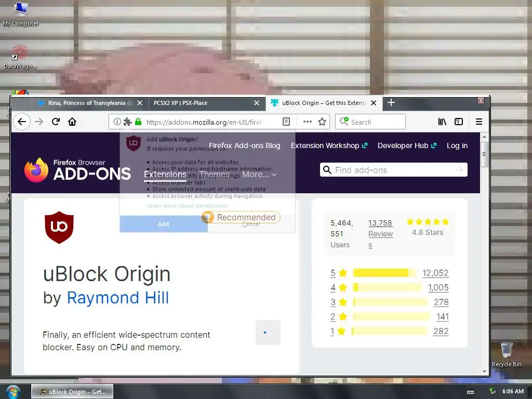Screen dimensions: 532x399
Task: Show sidebars icon in toolbar
Action: (x=459, y=122)
